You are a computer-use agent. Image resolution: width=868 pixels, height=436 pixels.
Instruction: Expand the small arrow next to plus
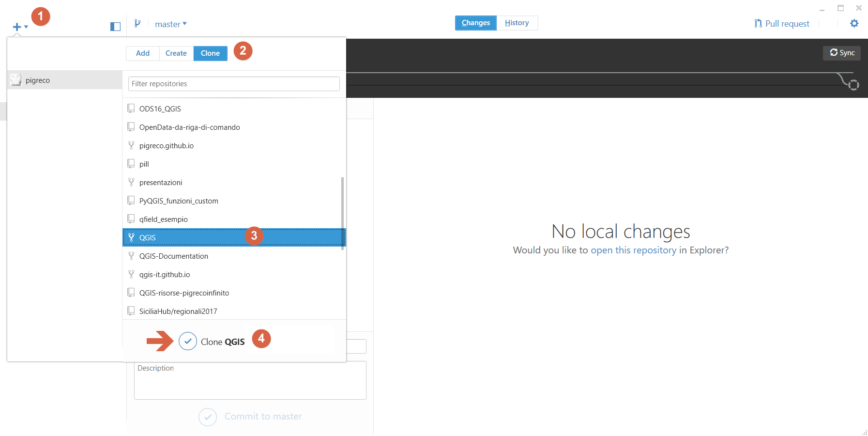(26, 27)
